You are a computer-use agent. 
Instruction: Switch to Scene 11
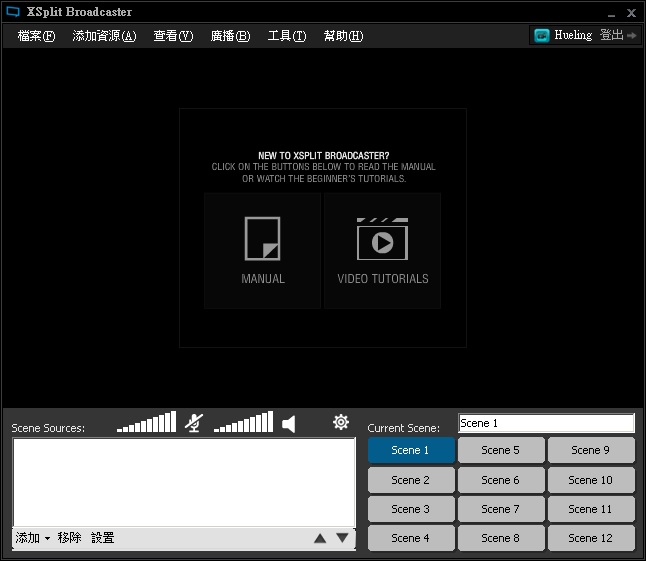pyautogui.click(x=591, y=509)
